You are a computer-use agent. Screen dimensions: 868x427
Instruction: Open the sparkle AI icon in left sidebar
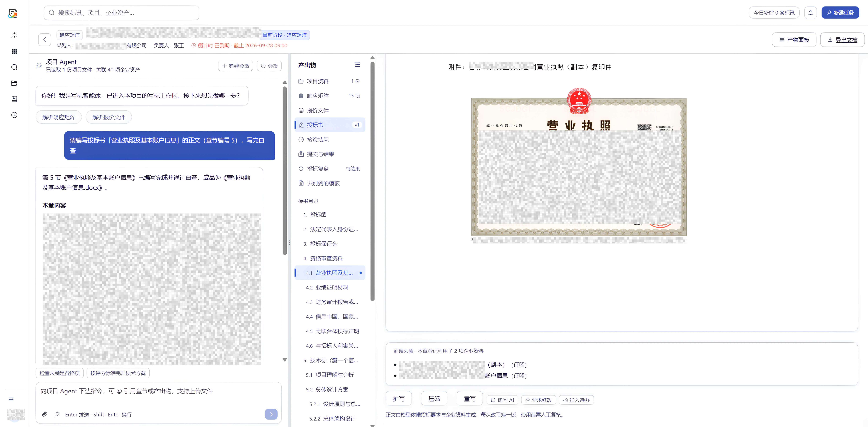[x=14, y=35]
